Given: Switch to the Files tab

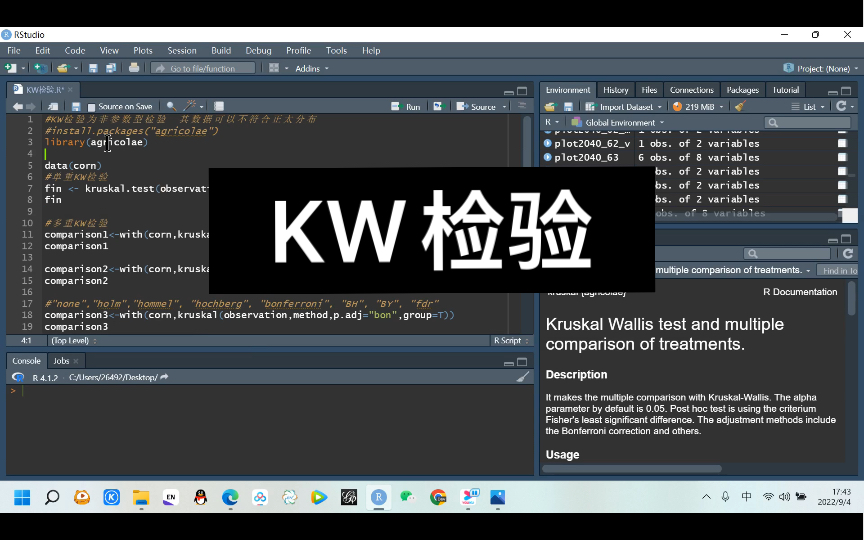Looking at the screenshot, I should (x=649, y=90).
